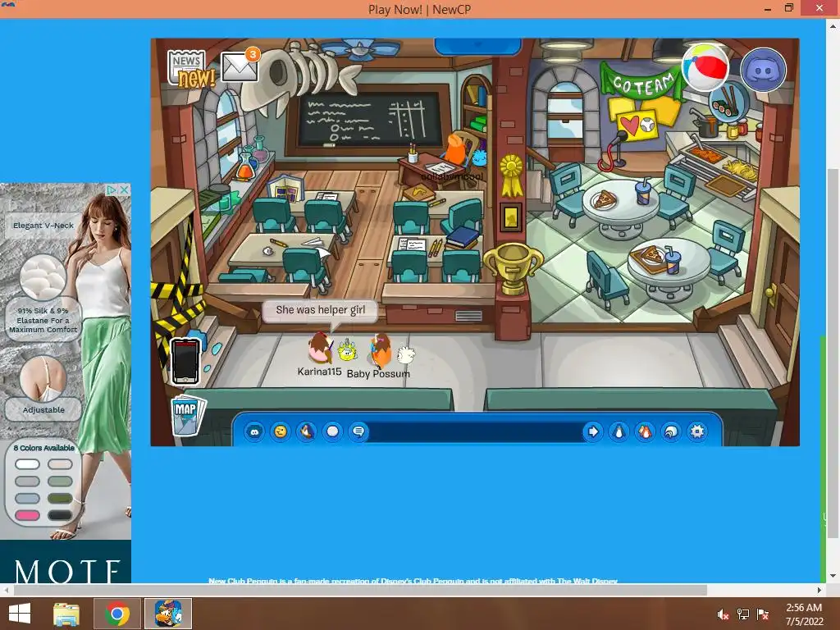Click the Elegant V-Neck label in ad
This screenshot has width=840, height=630.
pos(43,226)
